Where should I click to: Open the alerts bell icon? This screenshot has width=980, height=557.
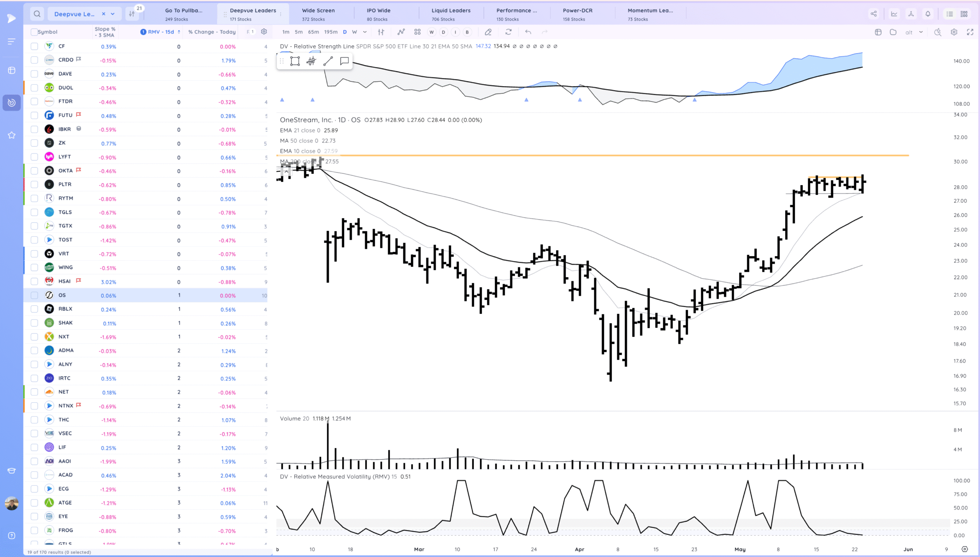click(x=928, y=13)
